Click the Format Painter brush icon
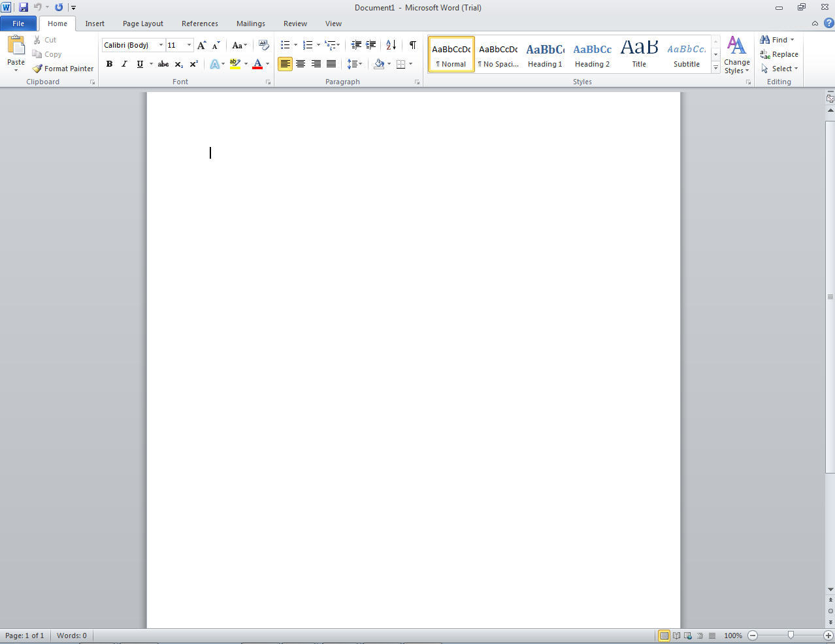The height and width of the screenshot is (644, 835). (x=37, y=69)
